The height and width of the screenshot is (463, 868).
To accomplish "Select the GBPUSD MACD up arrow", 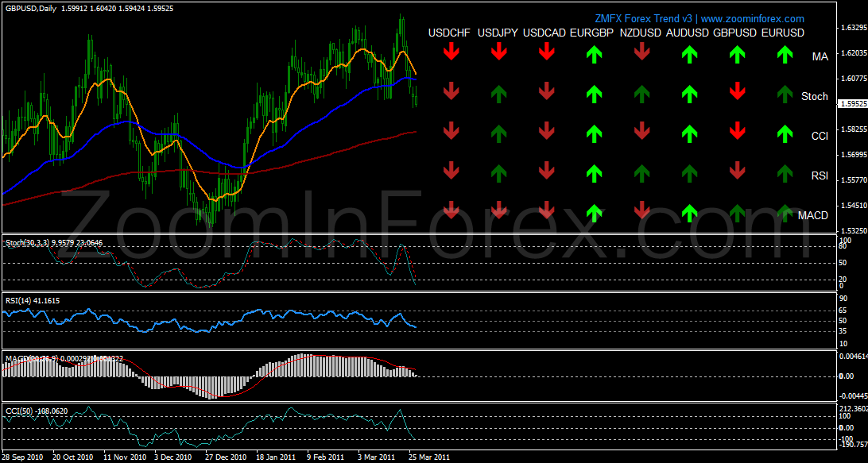I will click(737, 213).
